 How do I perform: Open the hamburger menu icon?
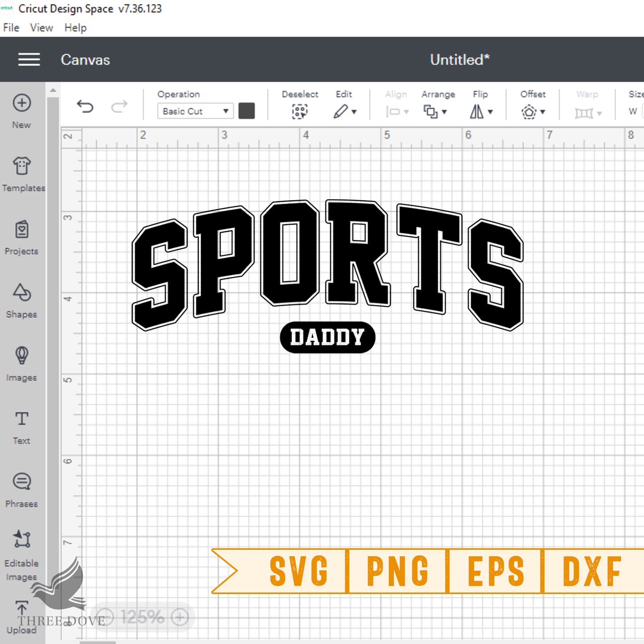coord(29,59)
